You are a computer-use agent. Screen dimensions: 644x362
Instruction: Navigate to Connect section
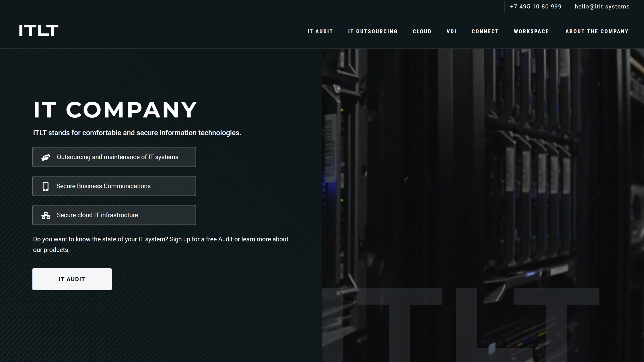click(485, 31)
